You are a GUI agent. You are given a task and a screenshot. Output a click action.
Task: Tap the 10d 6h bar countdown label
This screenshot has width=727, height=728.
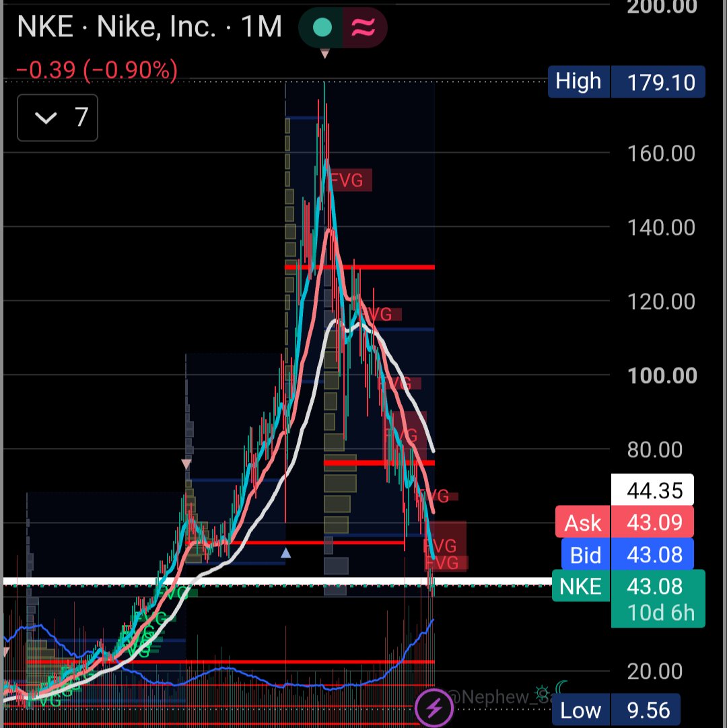click(661, 613)
